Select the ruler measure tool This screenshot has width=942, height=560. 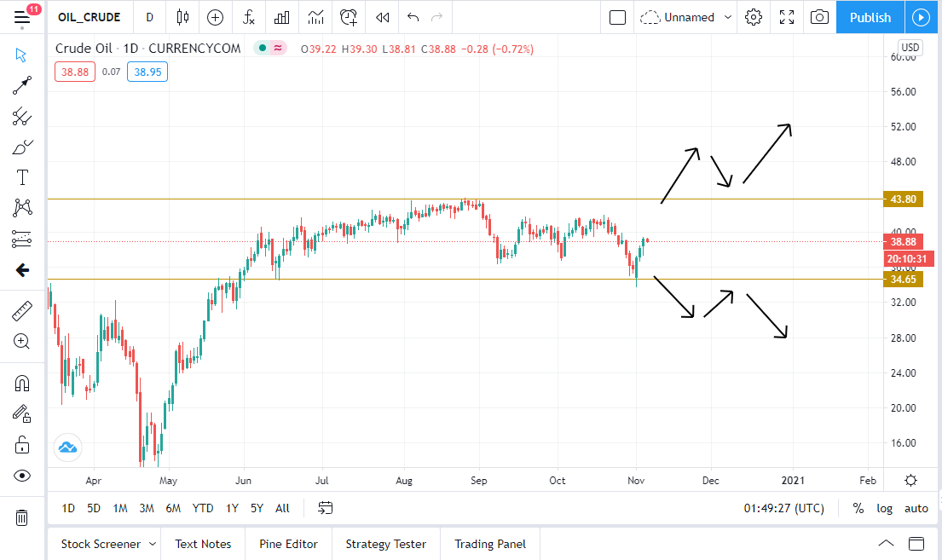pos(22,311)
